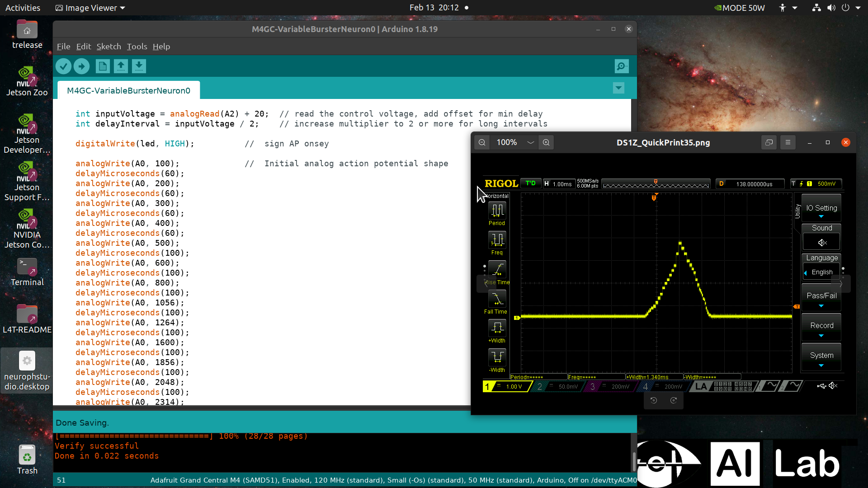This screenshot has height=488, width=868.
Task: Click the Open sketch up-arrow icon
Action: click(x=121, y=66)
